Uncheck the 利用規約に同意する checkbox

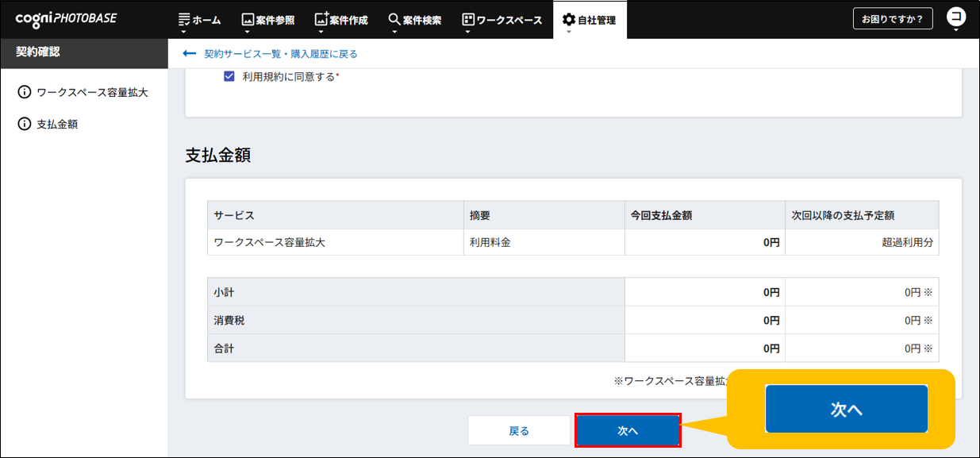click(229, 77)
